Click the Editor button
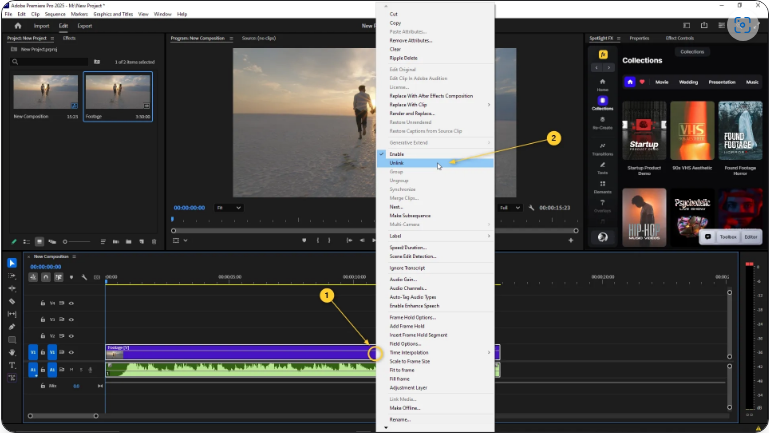The height and width of the screenshot is (433, 769). coord(751,237)
